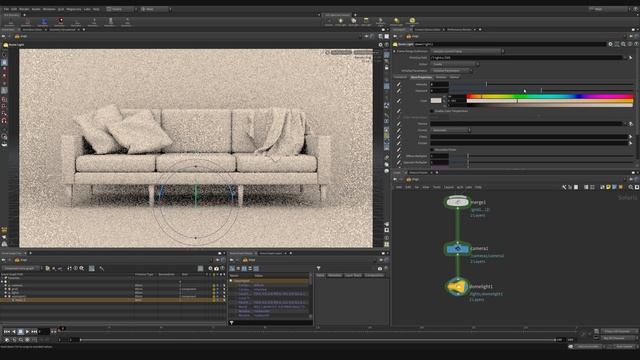Click the search icon in the network editor toolbar
The image size is (640, 360).
[x=631, y=187]
